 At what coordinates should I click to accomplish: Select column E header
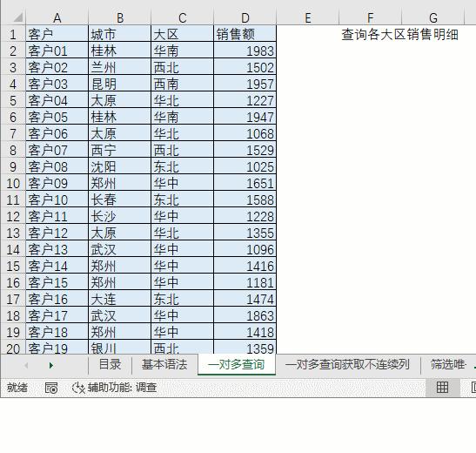coord(308,18)
